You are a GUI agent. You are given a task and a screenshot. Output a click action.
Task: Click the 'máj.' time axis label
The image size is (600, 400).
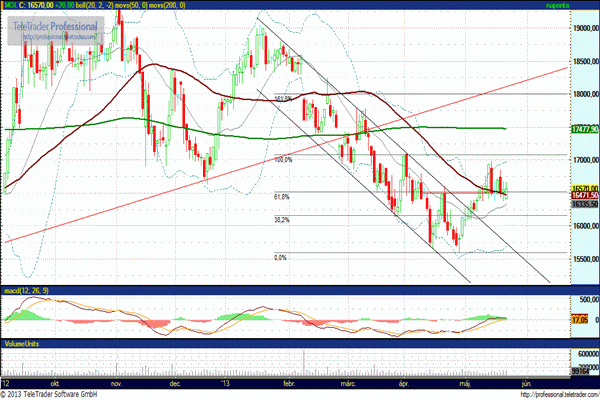pos(464,383)
